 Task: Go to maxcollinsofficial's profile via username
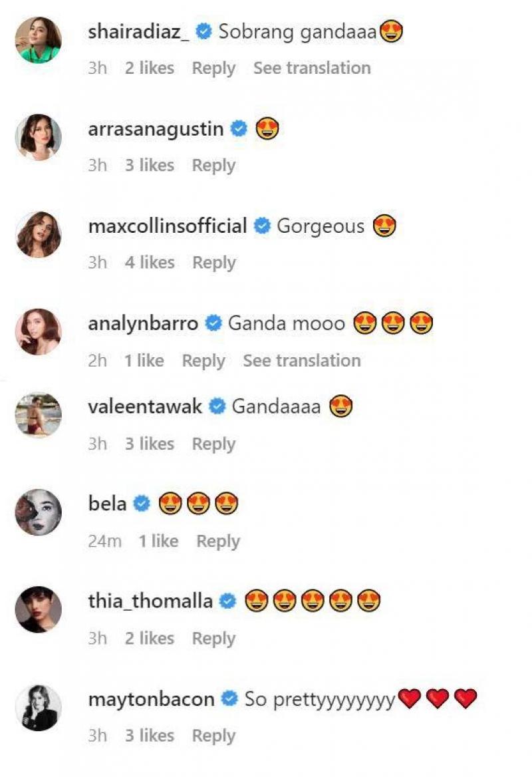(x=167, y=226)
